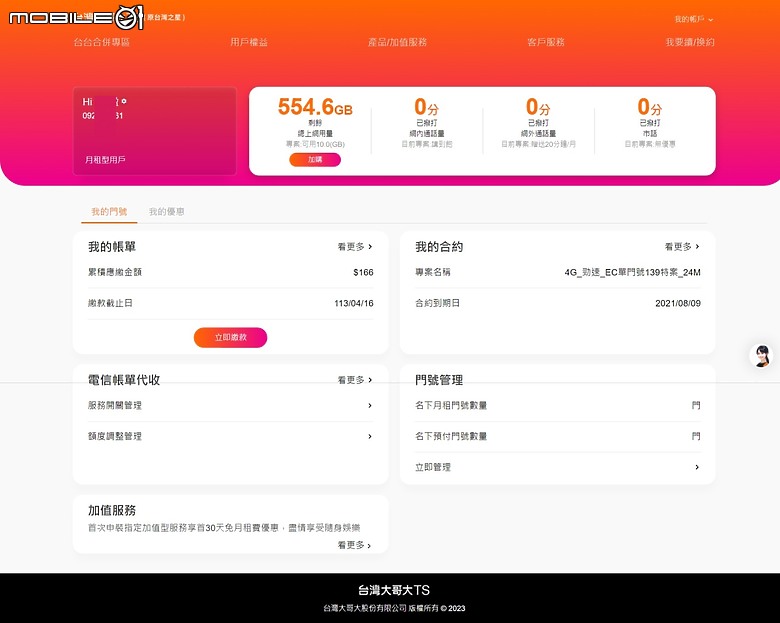Screen dimensions: 780x623
Task: Click the 立即繳款 pay now button
Action: [230, 337]
